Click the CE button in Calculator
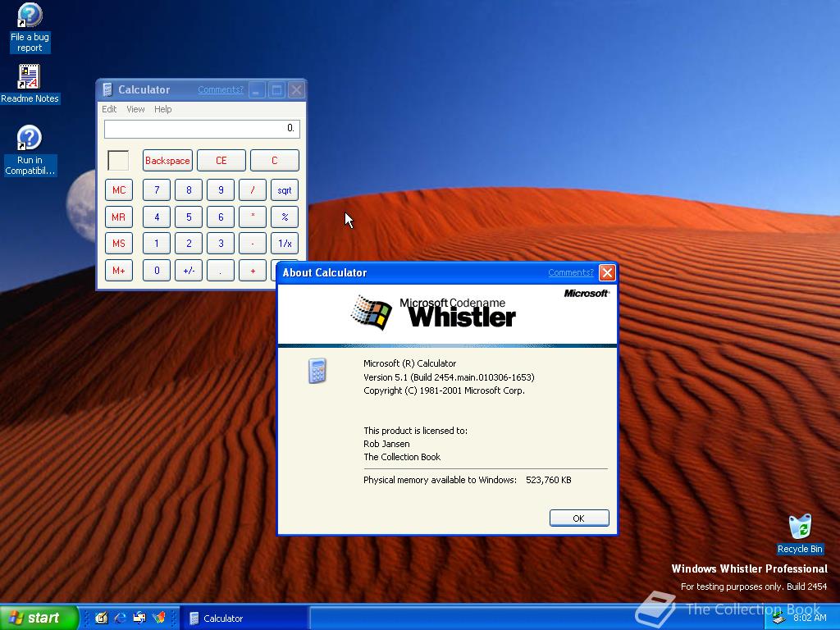840x630 pixels. [221, 161]
